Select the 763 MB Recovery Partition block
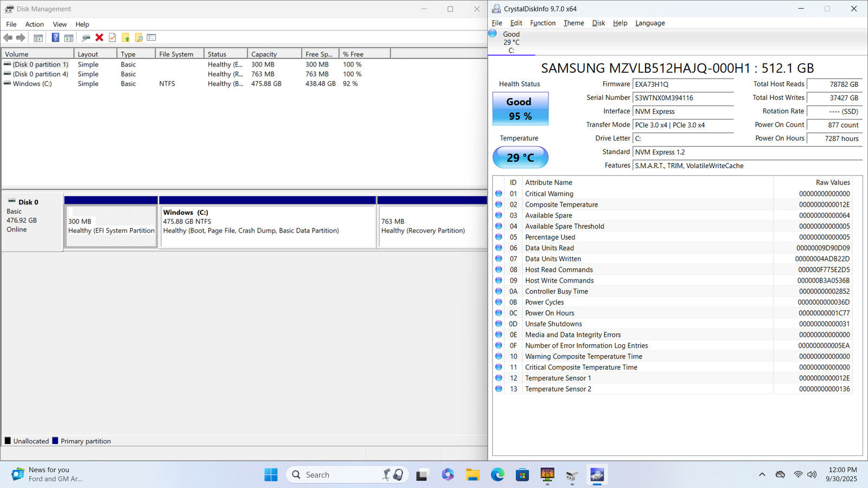The image size is (868, 488). coord(432,226)
